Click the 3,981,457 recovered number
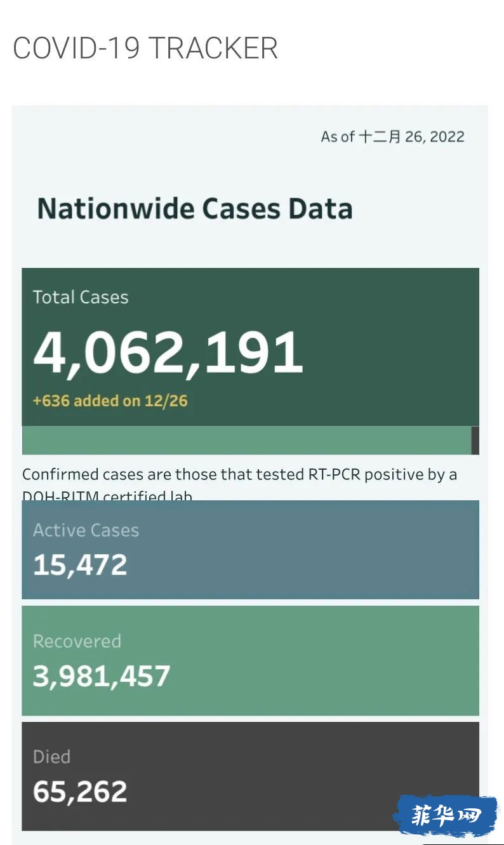 pos(102,677)
